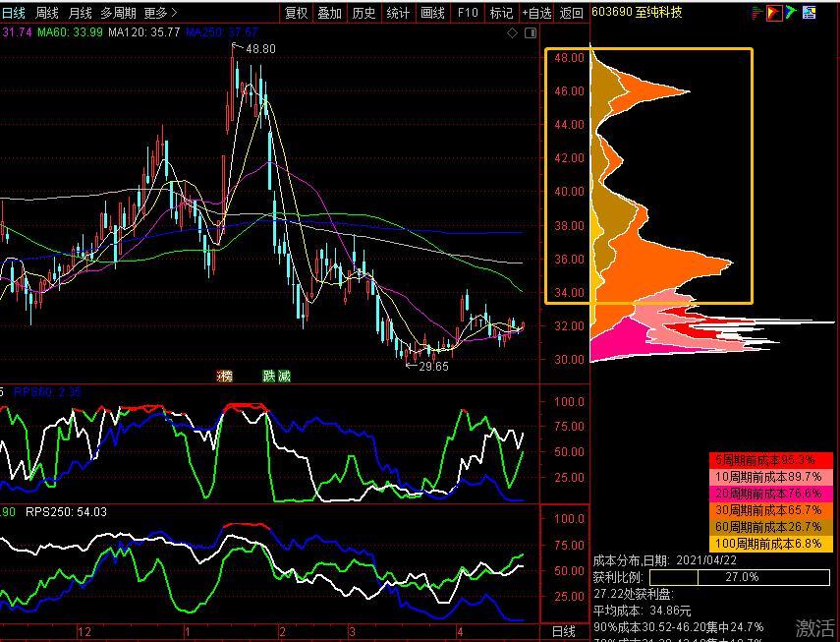Open the blue panel icon at top right
The image size is (840, 642).
point(810,13)
